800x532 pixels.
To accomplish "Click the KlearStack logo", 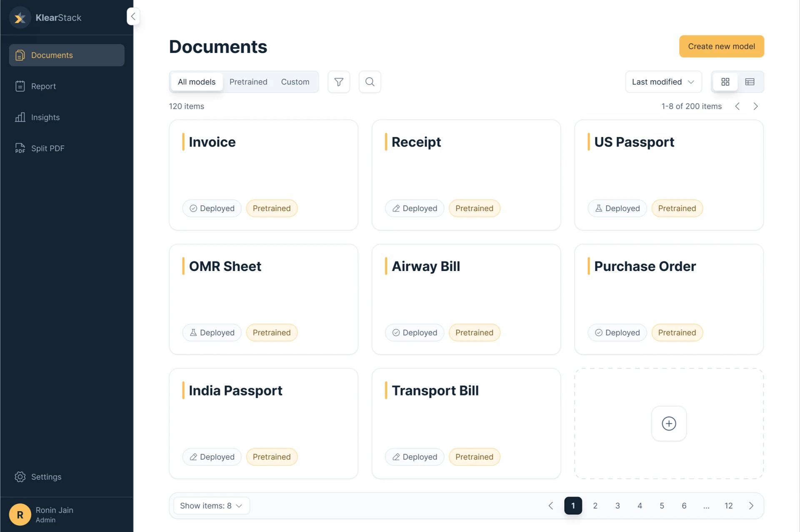I will point(46,17).
